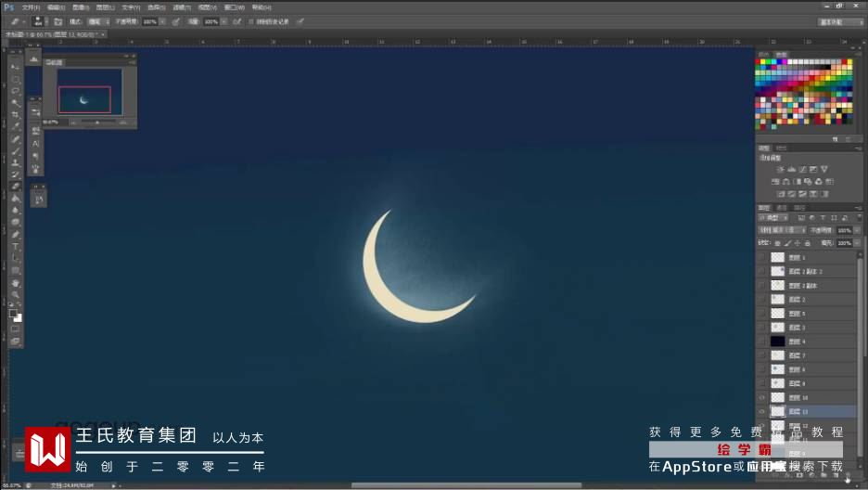The height and width of the screenshot is (490, 868).
Task: Click the Navigator zoom slider
Action: coord(97,122)
